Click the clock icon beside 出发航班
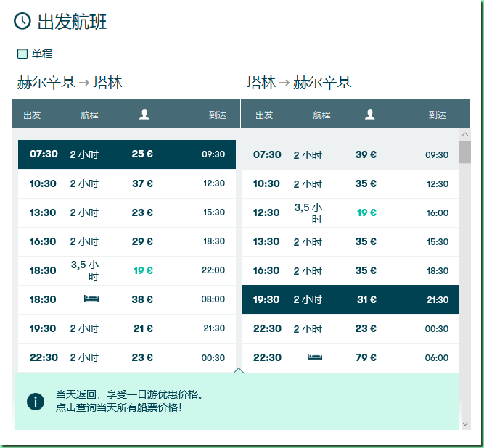 pyautogui.click(x=22, y=21)
